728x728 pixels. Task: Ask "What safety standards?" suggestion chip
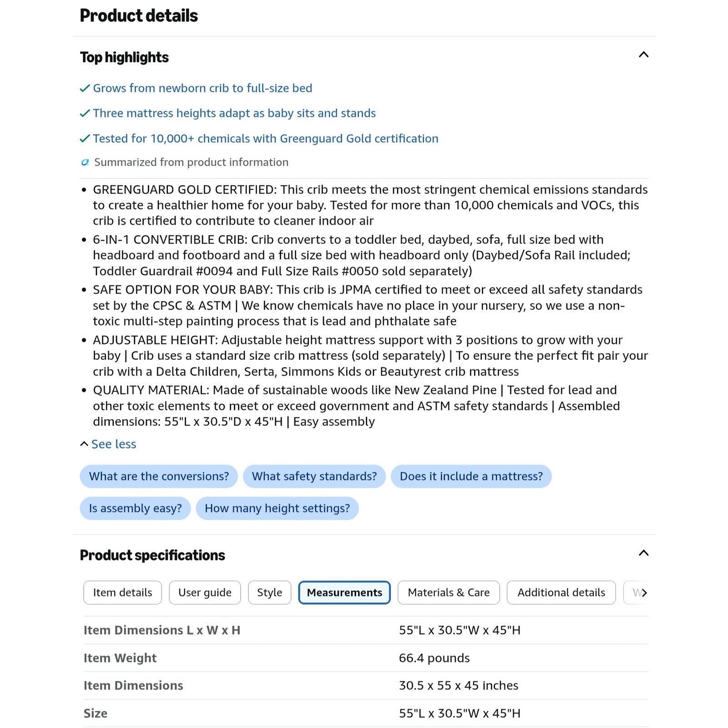tap(314, 476)
